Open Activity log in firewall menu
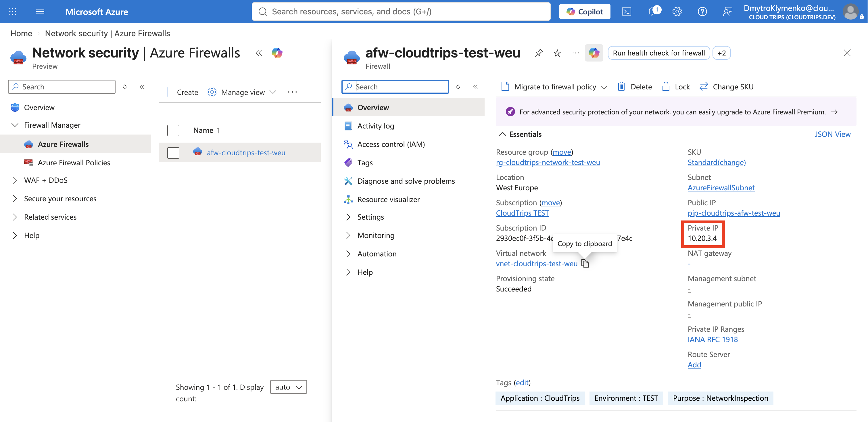This screenshot has height=422, width=868. coord(375,126)
